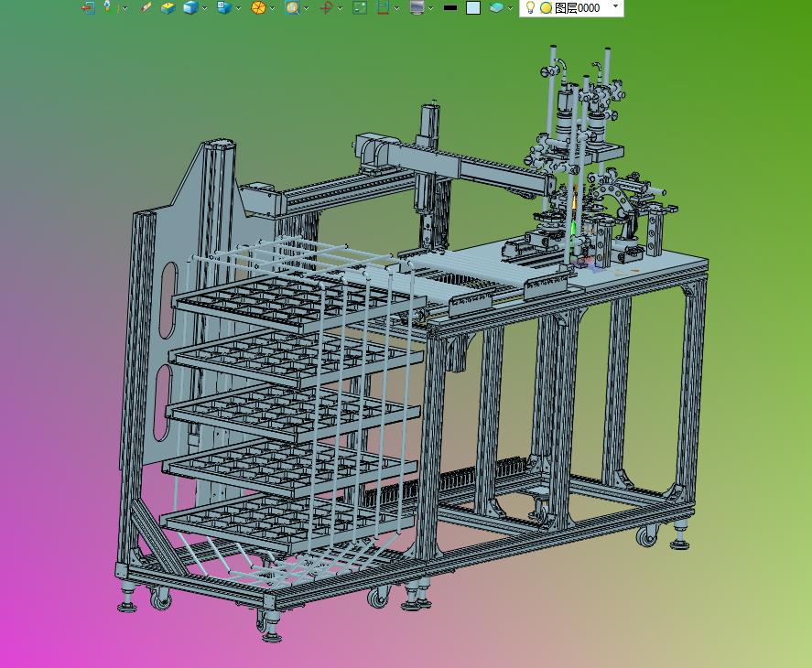Screen dimensions: 812x668
Task: Click the light blue color swatch
Action: click(x=473, y=7)
